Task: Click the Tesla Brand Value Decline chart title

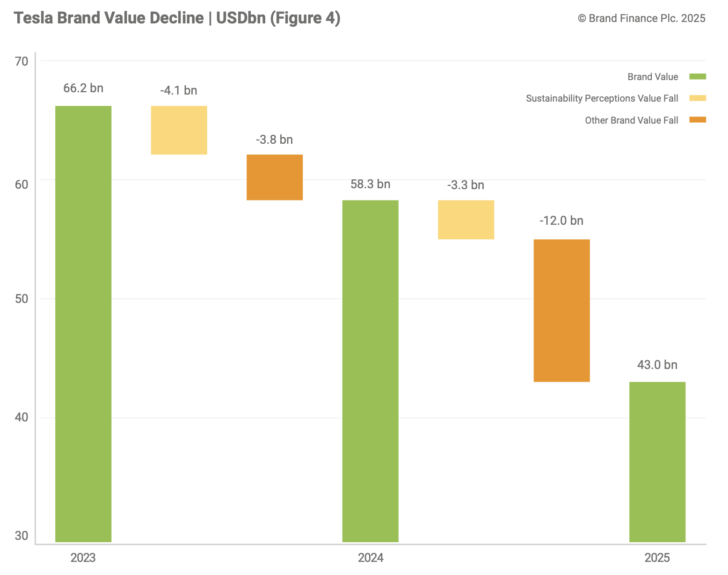Action: tap(177, 18)
